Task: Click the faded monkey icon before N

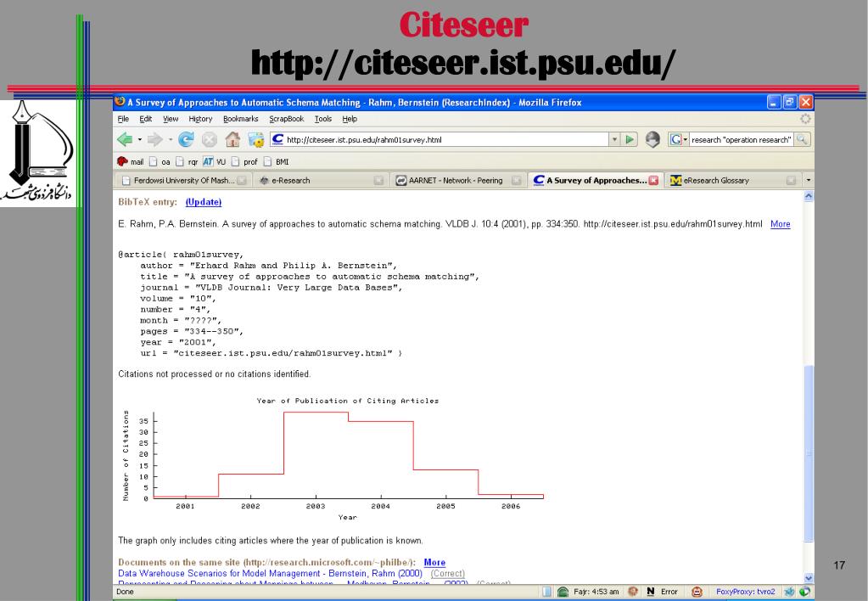Action: coord(633,592)
